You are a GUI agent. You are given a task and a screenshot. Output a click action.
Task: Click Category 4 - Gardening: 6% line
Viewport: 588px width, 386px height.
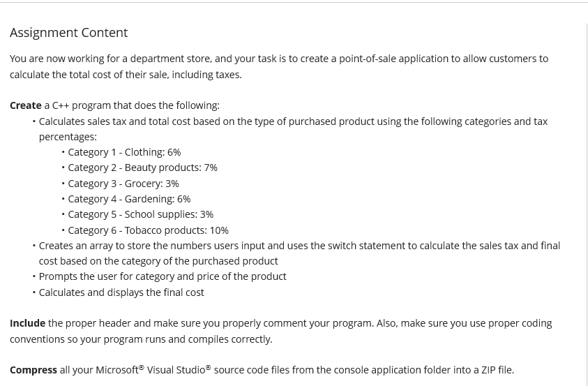129,199
